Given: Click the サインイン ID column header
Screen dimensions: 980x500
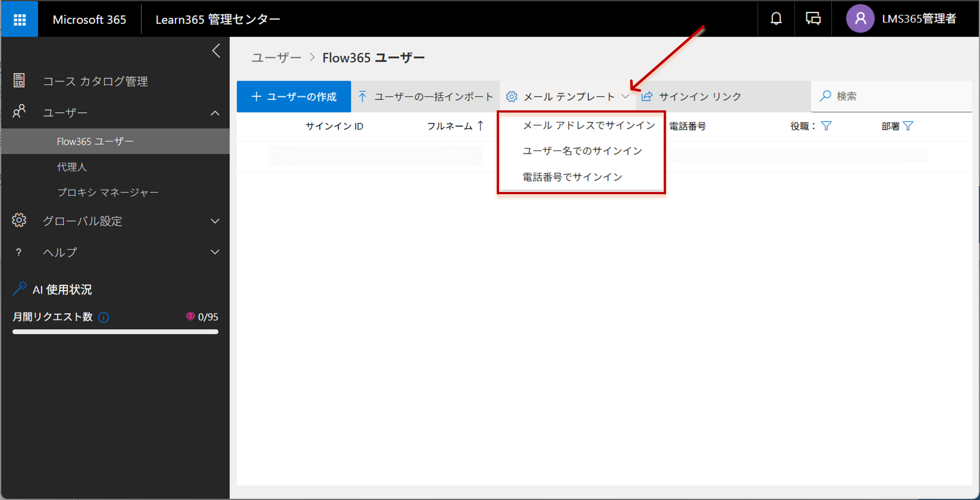Looking at the screenshot, I should pyautogui.click(x=334, y=126).
